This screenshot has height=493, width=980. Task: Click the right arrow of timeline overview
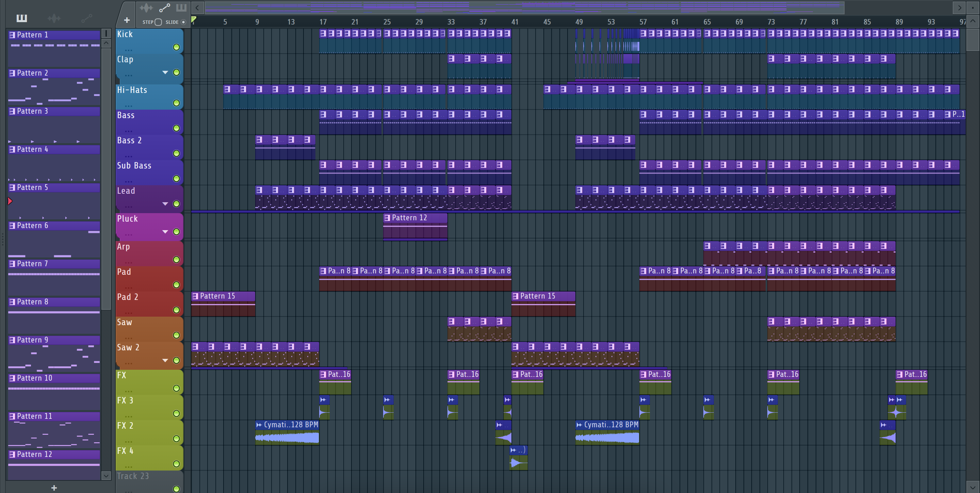[960, 7]
